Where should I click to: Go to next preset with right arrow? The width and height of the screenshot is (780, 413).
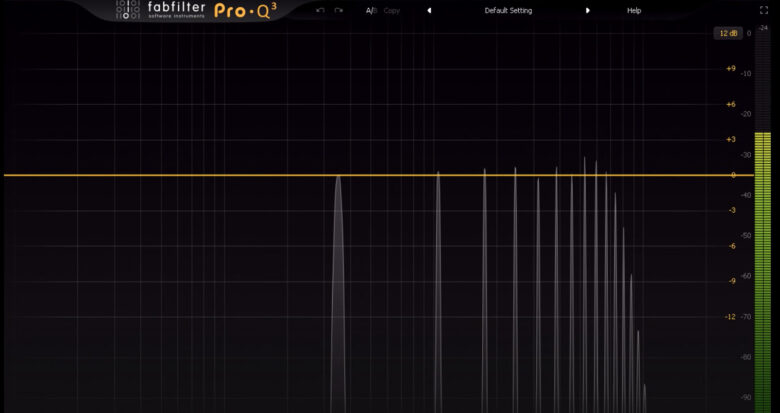tap(587, 10)
